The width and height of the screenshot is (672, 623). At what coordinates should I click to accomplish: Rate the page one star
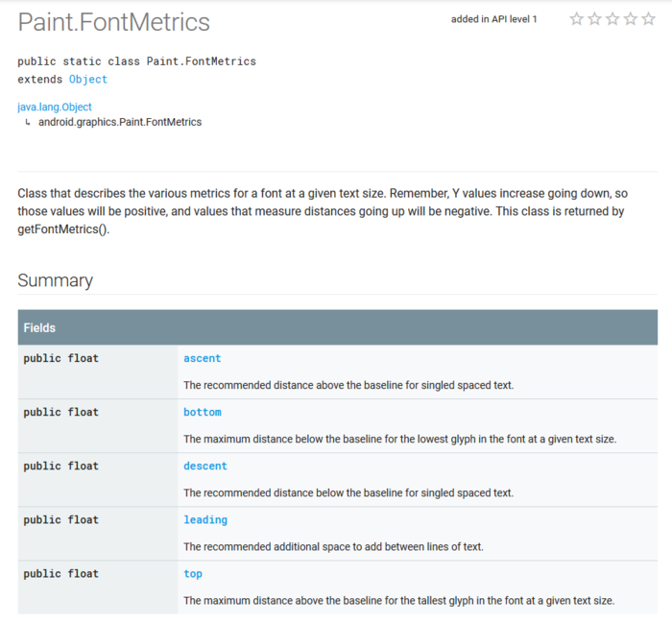coord(576,19)
